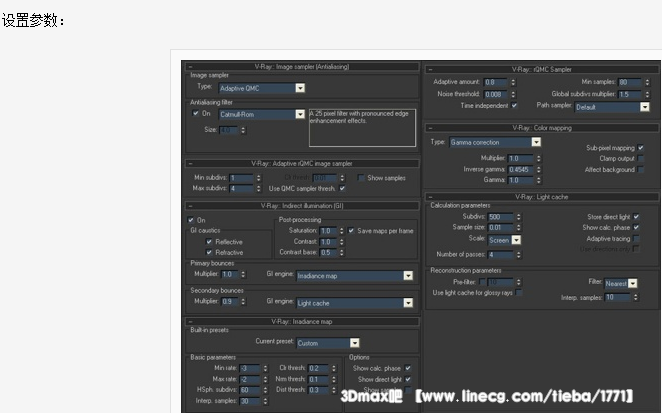
Task: Collapse the Color mapping rollout
Action: pos(430,128)
